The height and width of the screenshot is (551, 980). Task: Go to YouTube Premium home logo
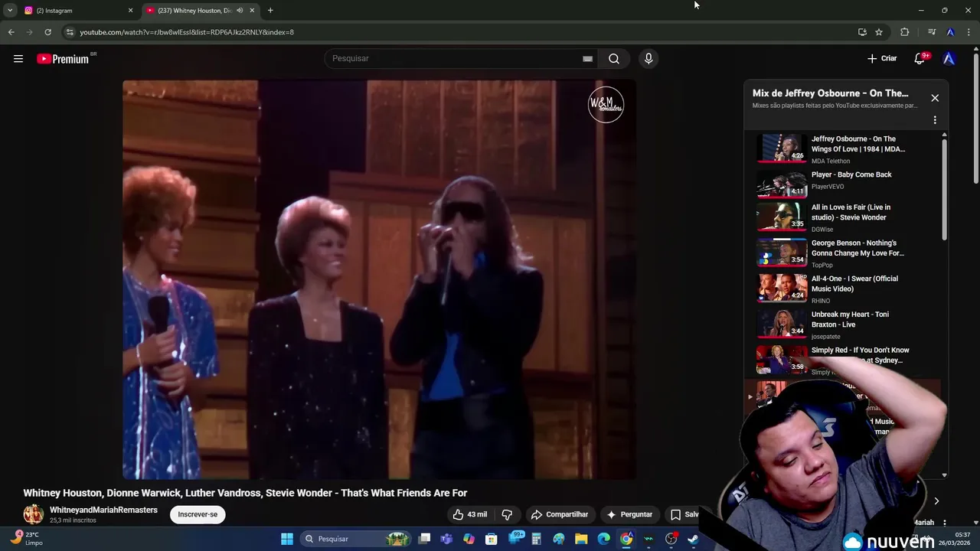[x=63, y=59]
